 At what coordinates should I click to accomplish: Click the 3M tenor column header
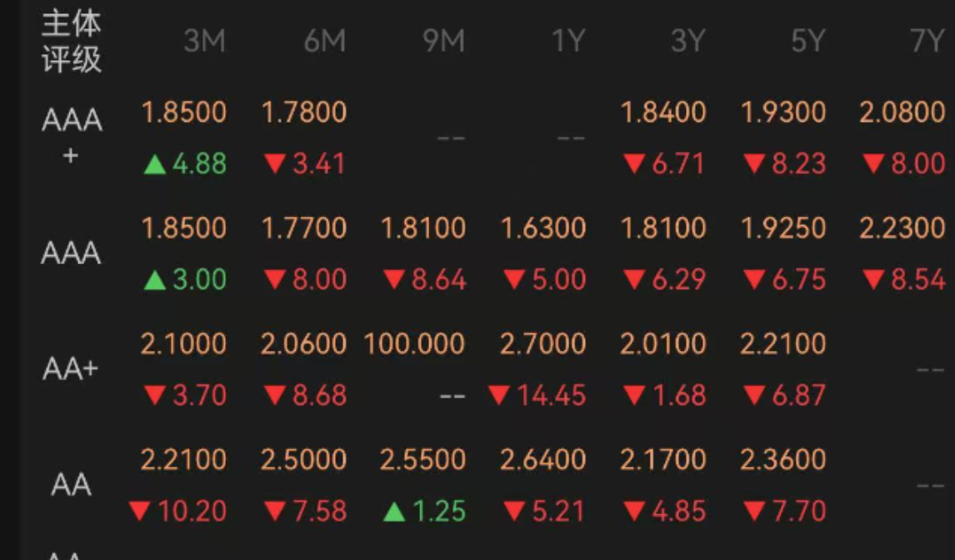[x=204, y=41]
